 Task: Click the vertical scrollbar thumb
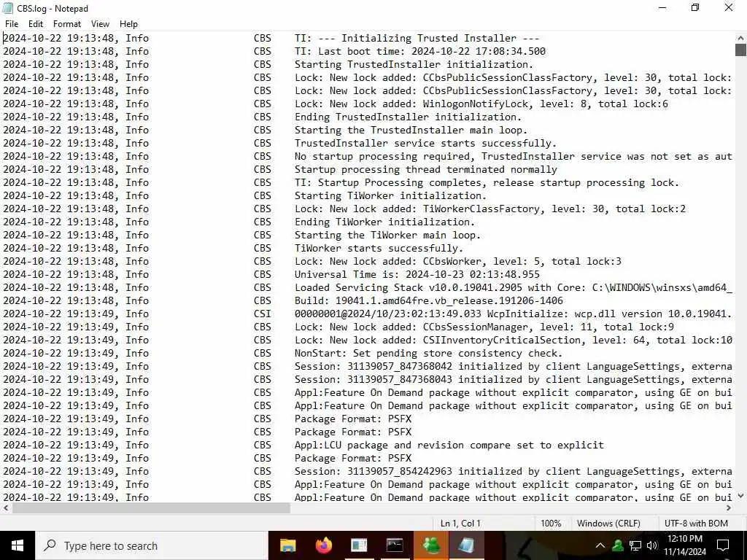coord(740,50)
